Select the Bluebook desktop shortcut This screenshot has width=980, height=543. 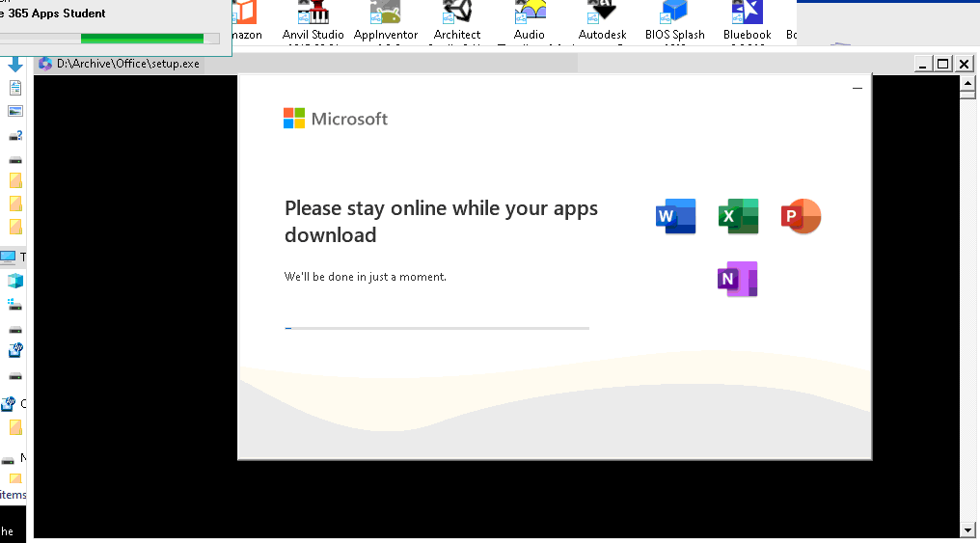click(x=747, y=21)
